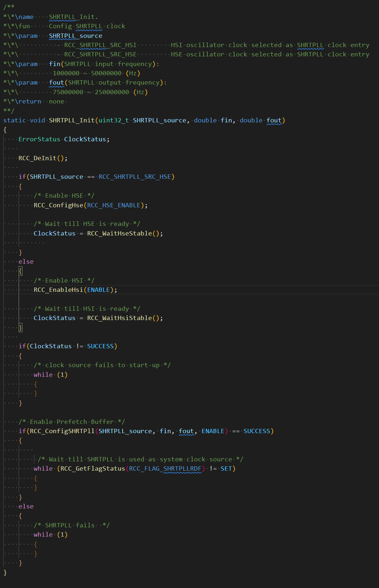Click "else" above the Enable HSI block
Screen dimensions: 379x588
26,262
